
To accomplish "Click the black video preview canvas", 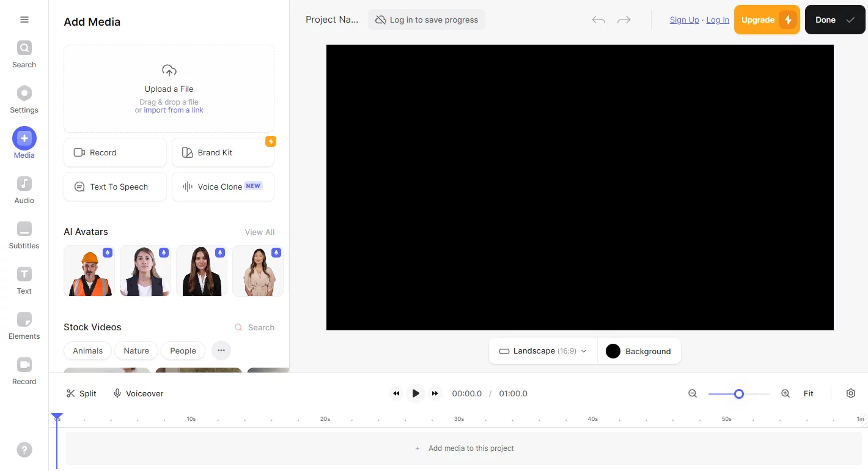I will click(x=580, y=187).
